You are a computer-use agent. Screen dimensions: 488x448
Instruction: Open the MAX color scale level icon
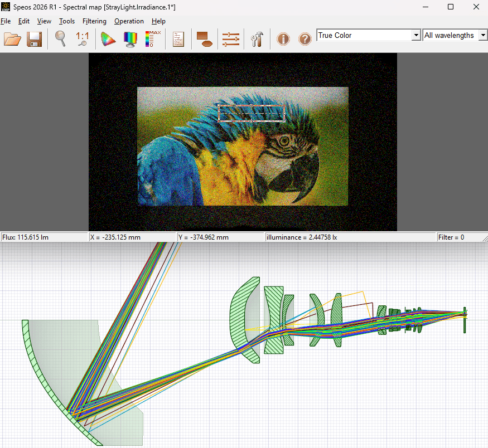153,39
